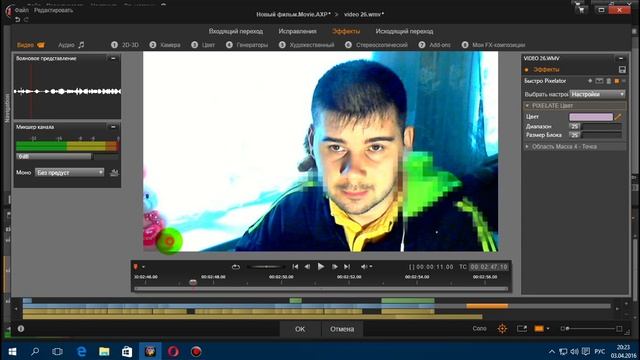Open effect category 7, Add-ons
Image resolution: width=640 pixels, height=360 pixels.
pyautogui.click(x=435, y=45)
